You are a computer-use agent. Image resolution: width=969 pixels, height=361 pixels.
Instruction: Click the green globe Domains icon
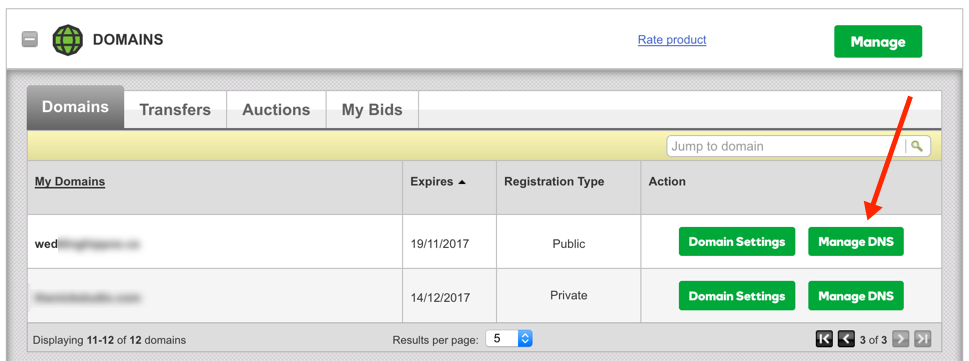tap(67, 40)
